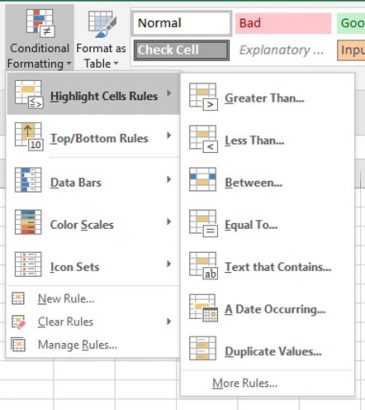Choose More Rules at submenu bottom

click(x=245, y=383)
